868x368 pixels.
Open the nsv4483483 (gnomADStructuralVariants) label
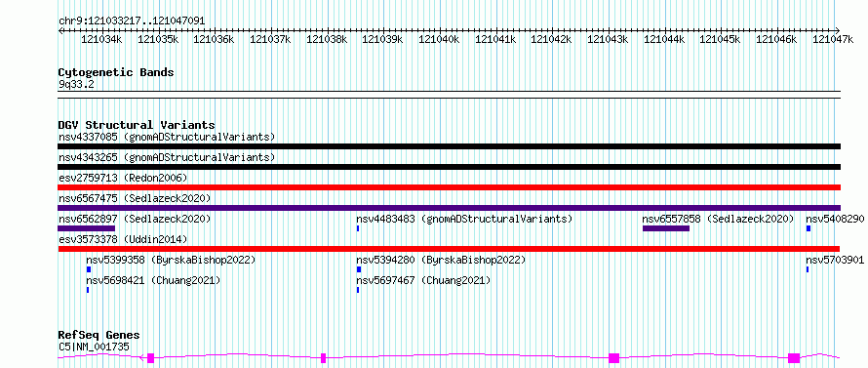464,219
